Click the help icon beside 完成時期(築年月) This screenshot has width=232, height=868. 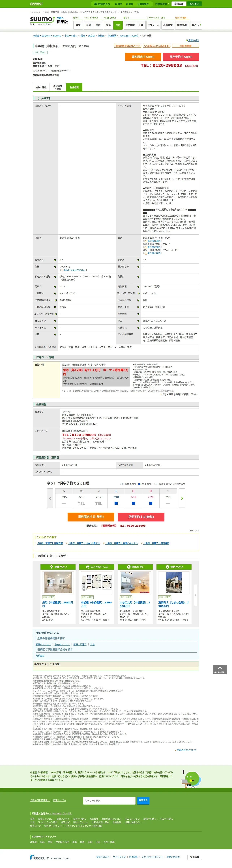(x=55, y=300)
